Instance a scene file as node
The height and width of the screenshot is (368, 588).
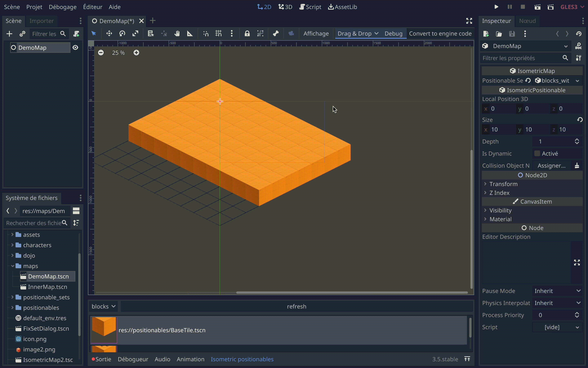click(x=22, y=34)
